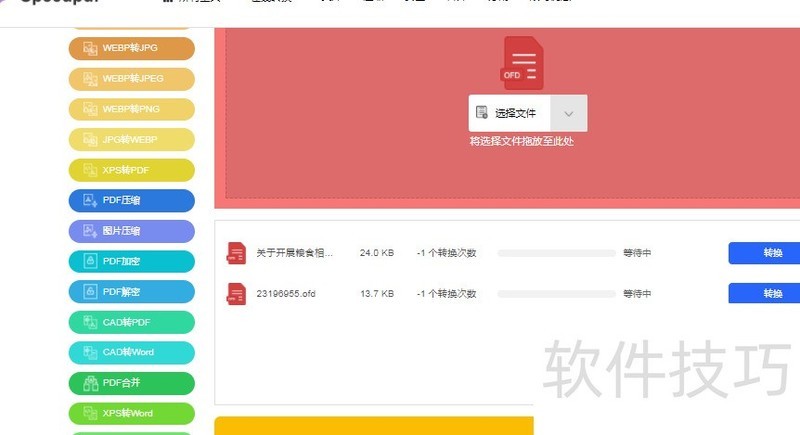800x435 pixels.
Task: Click the JPG转WEBP icon
Action: pyautogui.click(x=90, y=140)
